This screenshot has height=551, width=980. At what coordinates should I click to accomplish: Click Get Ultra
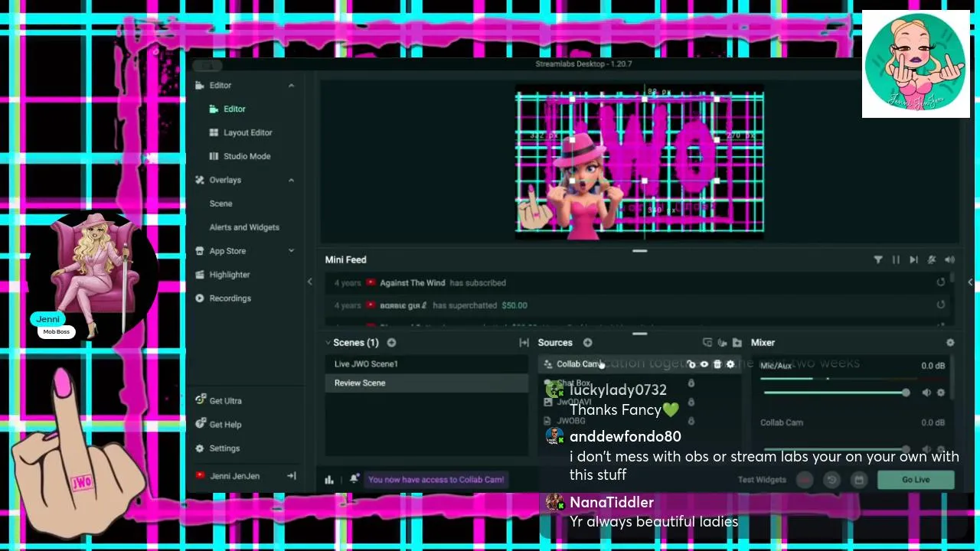pyautogui.click(x=218, y=401)
